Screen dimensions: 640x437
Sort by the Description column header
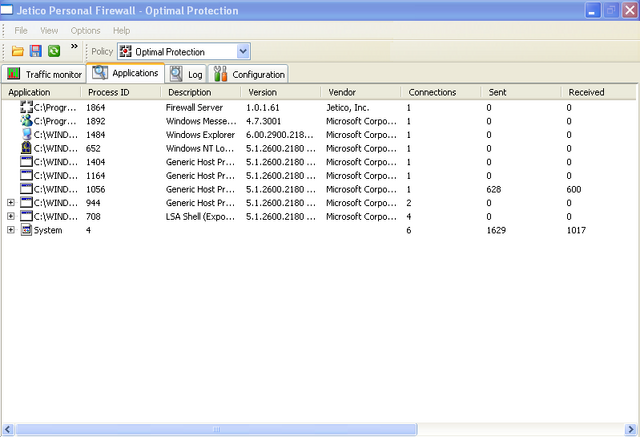click(201, 92)
